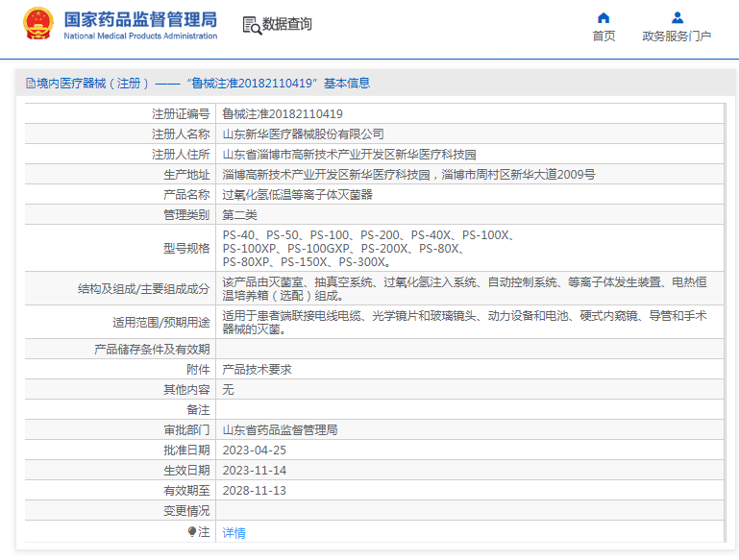Screen dimensions: 739x560
Task: Click the national emblem logo
Action: (x=38, y=24)
